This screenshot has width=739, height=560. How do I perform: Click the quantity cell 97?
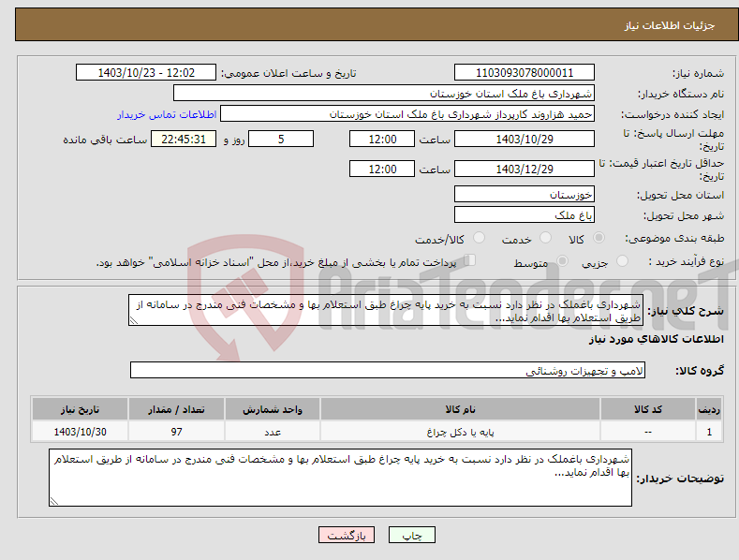pos(176,432)
